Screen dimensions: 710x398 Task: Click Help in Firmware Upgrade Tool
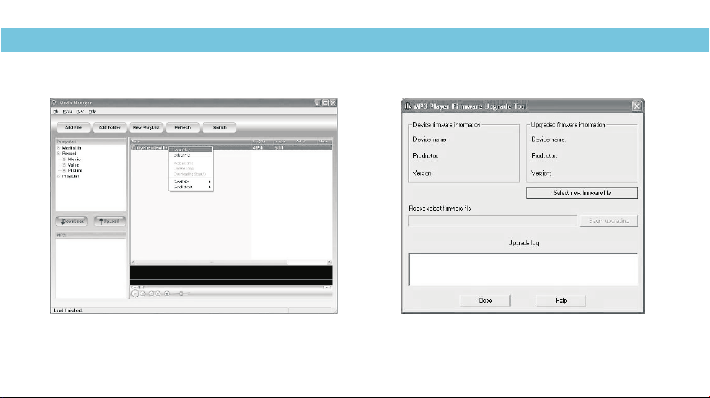[561, 301]
